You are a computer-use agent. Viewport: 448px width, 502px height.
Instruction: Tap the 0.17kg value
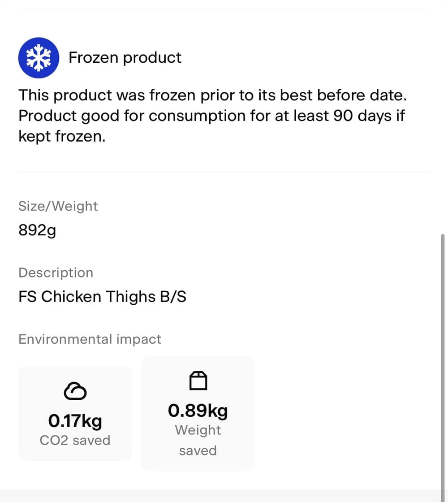(x=75, y=421)
